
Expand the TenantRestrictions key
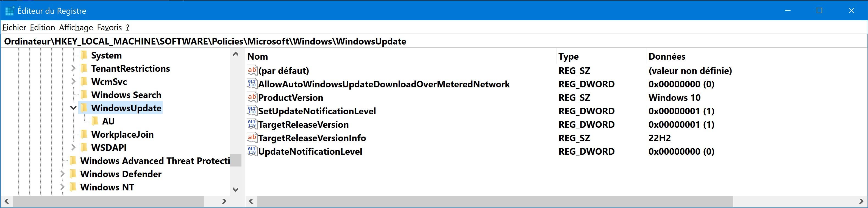(x=73, y=68)
